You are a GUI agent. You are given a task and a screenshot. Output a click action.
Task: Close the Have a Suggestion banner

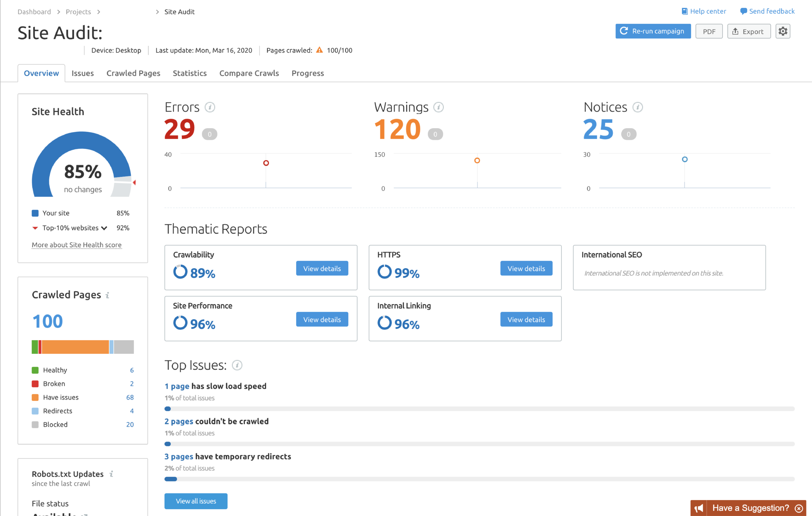click(x=798, y=508)
